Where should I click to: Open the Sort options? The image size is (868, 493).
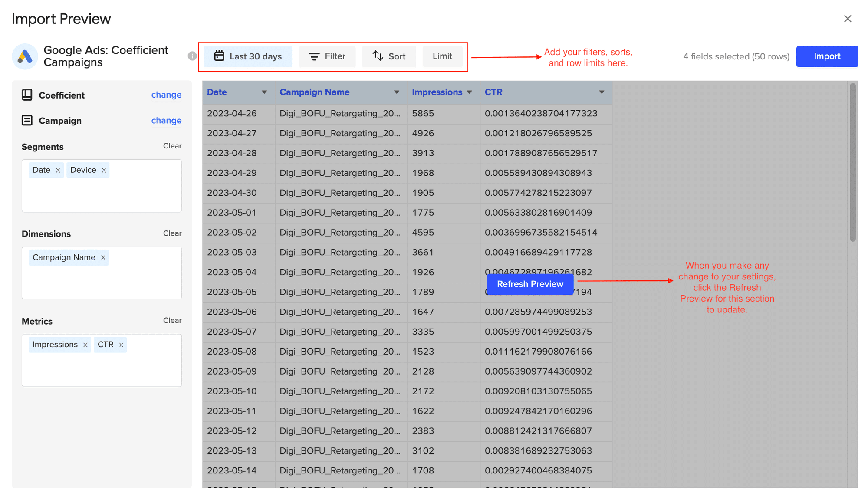[x=389, y=56]
